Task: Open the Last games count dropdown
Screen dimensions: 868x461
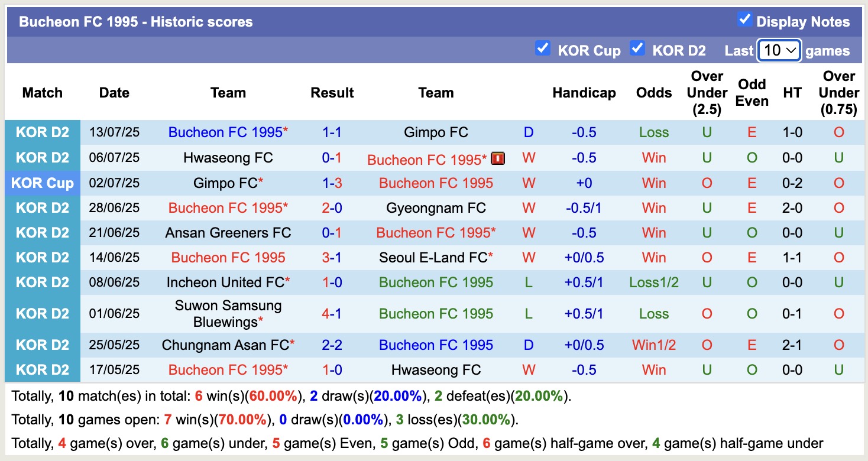Action: (x=779, y=50)
